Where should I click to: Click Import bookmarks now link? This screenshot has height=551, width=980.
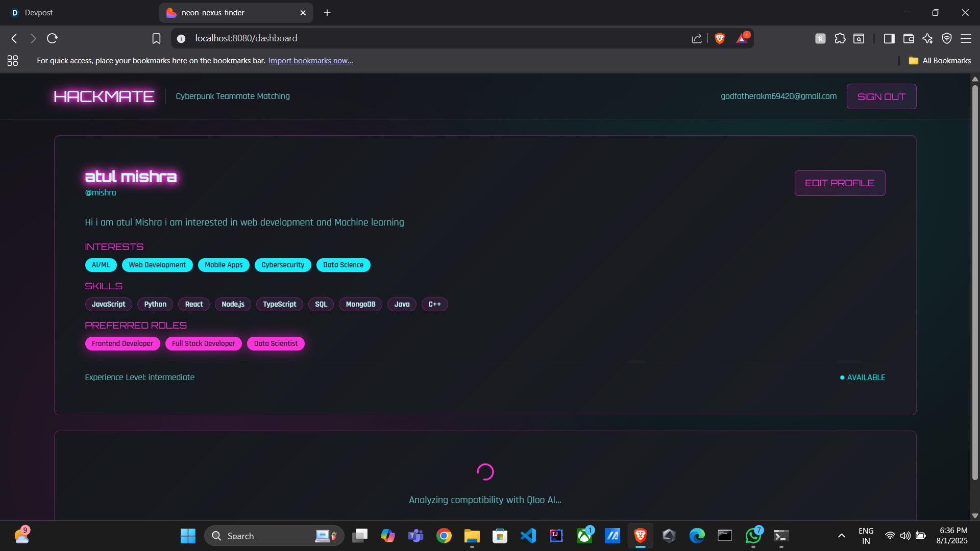pos(310,61)
